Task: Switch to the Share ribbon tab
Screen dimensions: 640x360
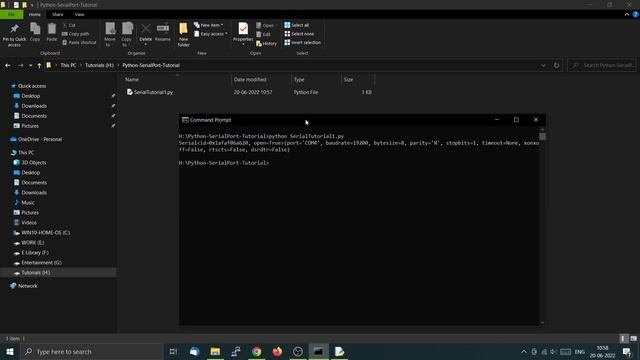Action: (58, 14)
